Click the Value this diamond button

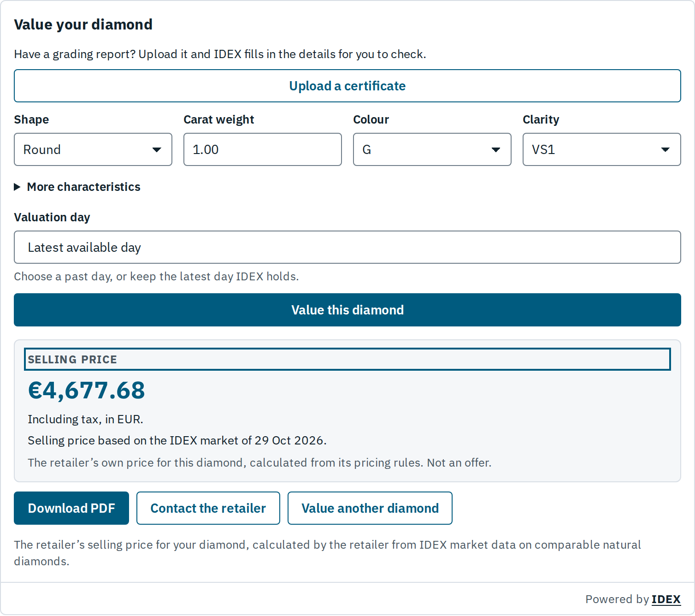(x=347, y=310)
